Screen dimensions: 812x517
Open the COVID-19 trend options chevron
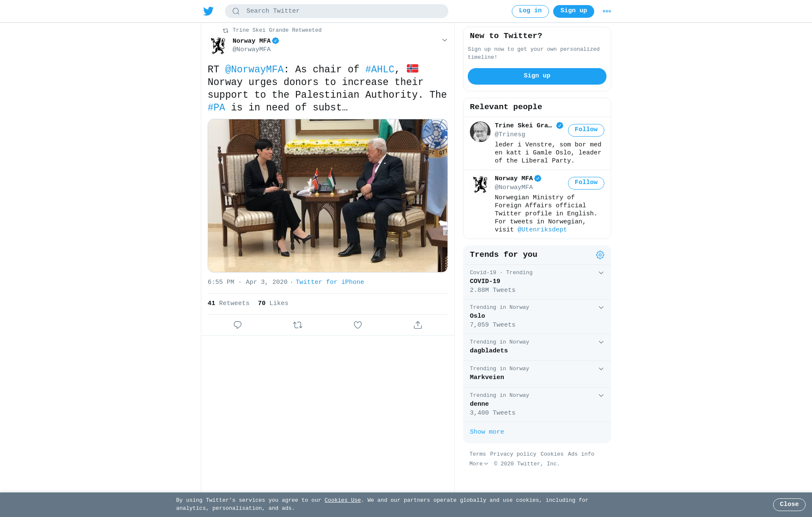tap(601, 273)
